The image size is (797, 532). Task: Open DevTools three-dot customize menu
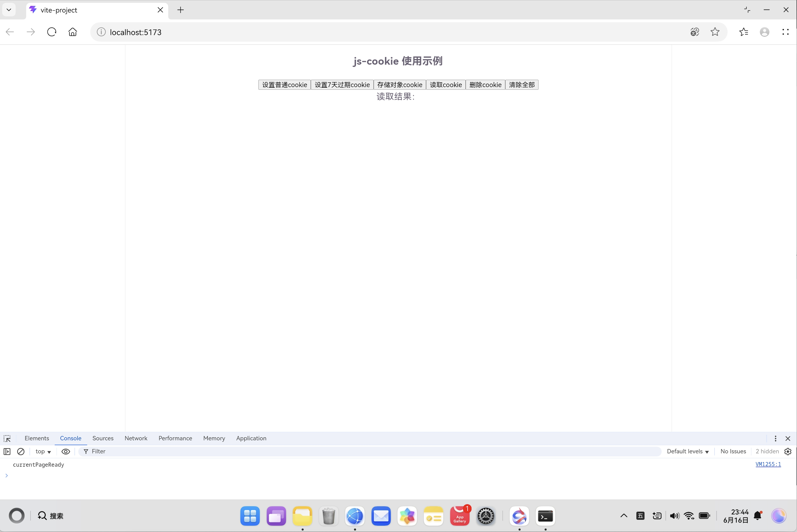[x=775, y=438]
